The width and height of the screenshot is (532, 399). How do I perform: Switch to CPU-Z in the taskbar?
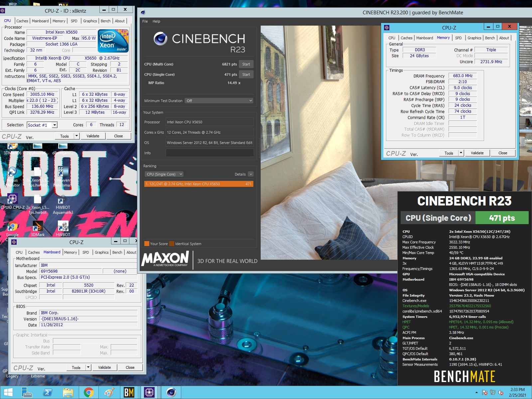pos(149,393)
